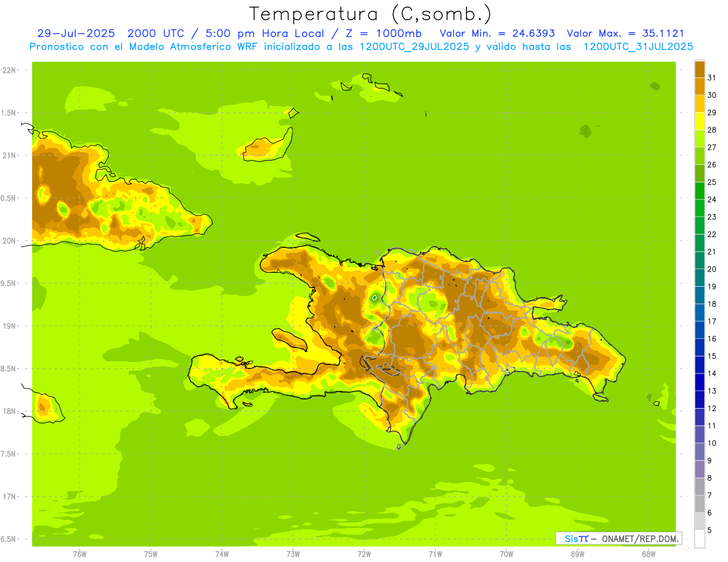The height and width of the screenshot is (562, 728).
Task: Click the "21N" latitude axis label
Action: point(9,155)
